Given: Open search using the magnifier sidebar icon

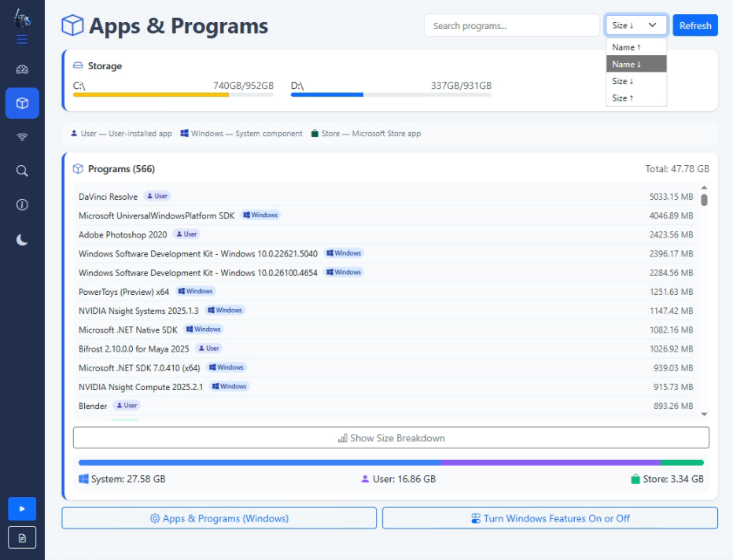Looking at the screenshot, I should click(x=22, y=170).
